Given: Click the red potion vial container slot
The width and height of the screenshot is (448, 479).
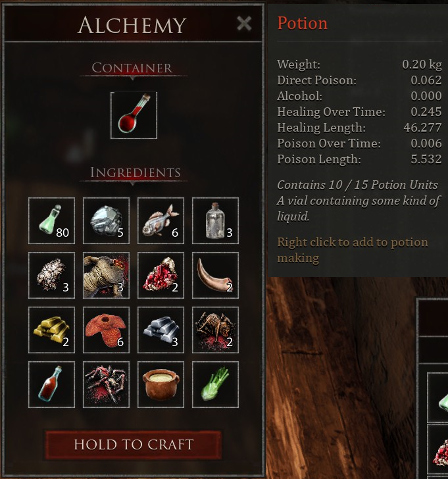Looking at the screenshot, I should point(134,115).
